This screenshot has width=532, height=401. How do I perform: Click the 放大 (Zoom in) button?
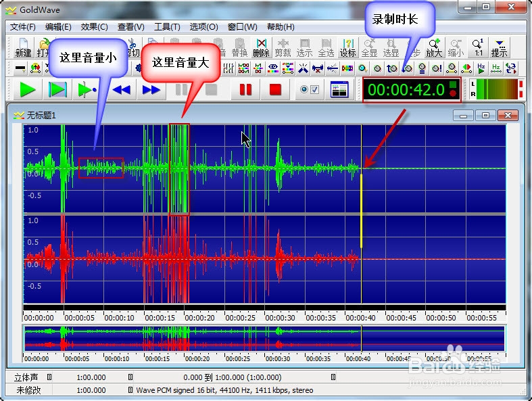(434, 47)
